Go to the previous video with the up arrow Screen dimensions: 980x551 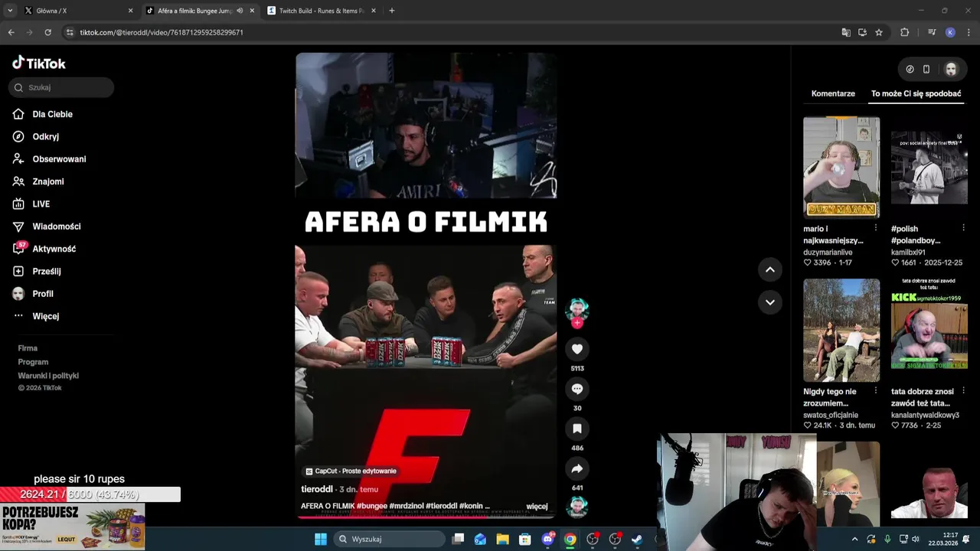(x=770, y=269)
